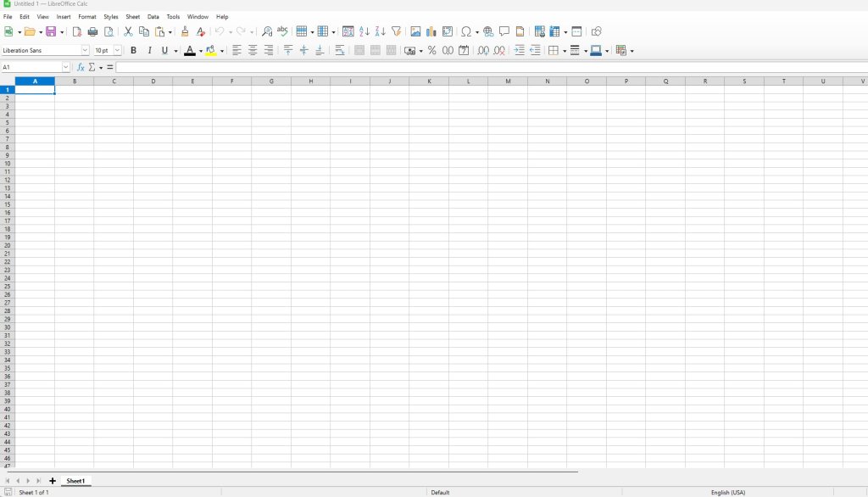The image size is (868, 497).
Task: Add a decimal place
Action: (x=483, y=50)
